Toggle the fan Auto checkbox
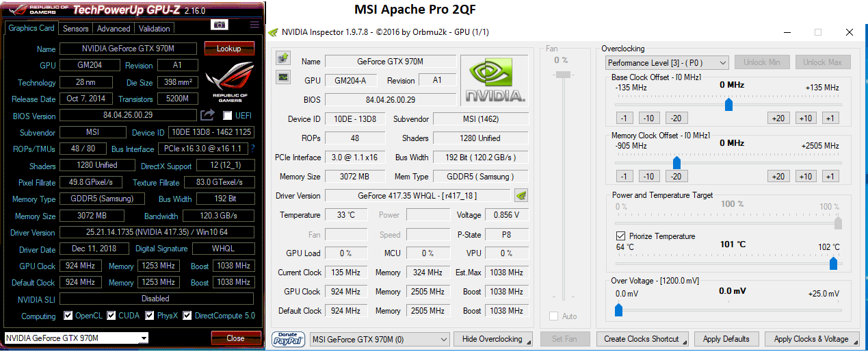The width and height of the screenshot is (868, 352). [553, 316]
